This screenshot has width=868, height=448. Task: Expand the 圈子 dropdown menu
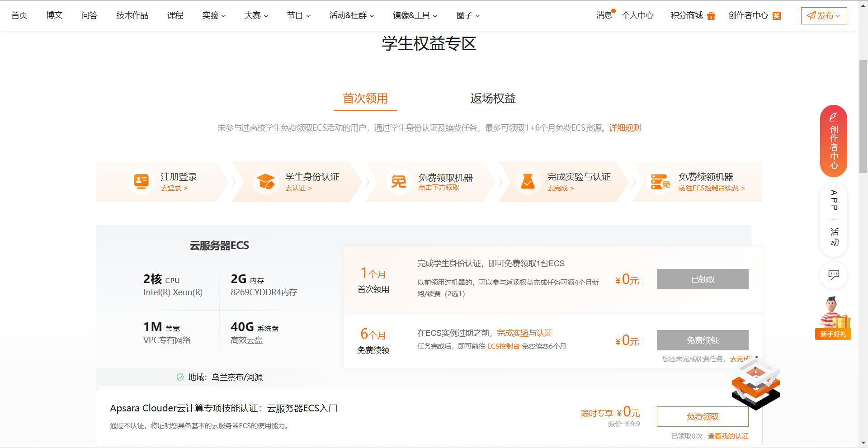468,15
